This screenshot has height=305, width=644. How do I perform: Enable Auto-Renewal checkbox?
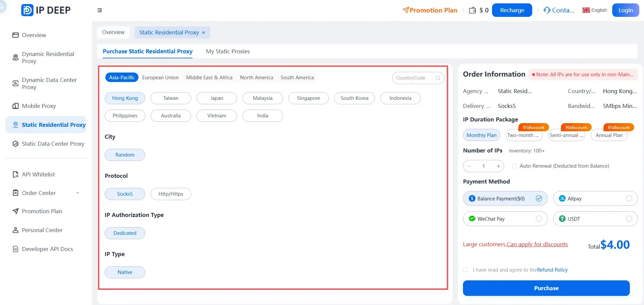[515, 166]
